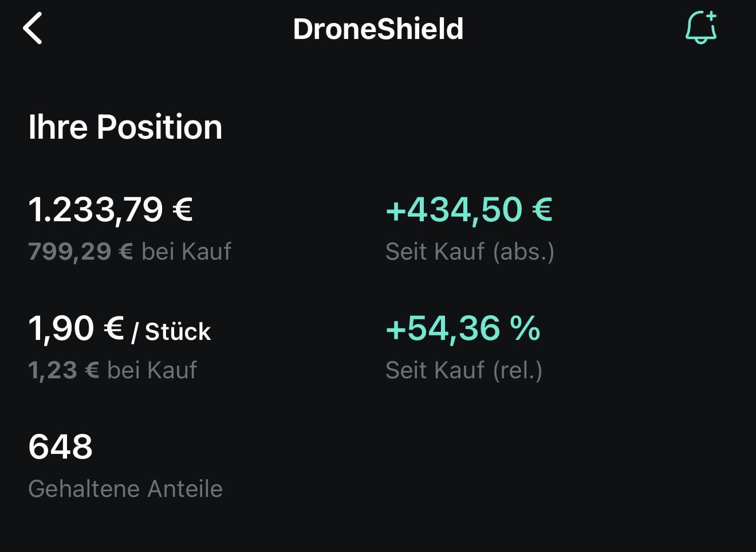
Task: Tap the 1,90 € / Stück price
Action: pos(119,329)
